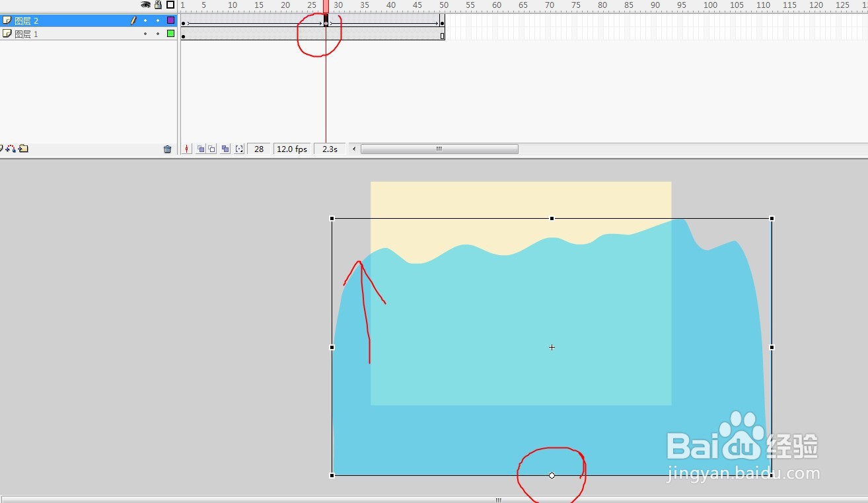
Task: Click the current frame number field showing 28
Action: point(259,149)
